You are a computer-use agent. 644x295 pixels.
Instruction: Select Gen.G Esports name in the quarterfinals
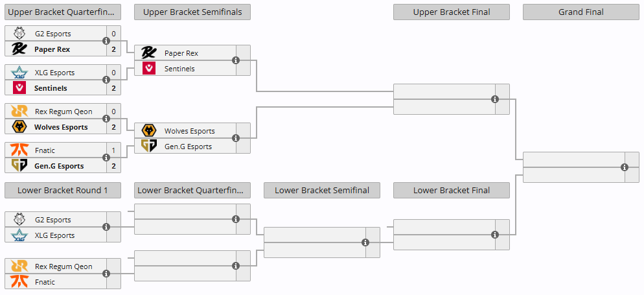(59, 166)
